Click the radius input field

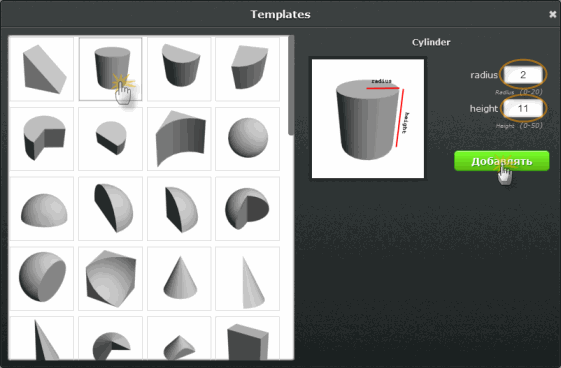pos(523,75)
